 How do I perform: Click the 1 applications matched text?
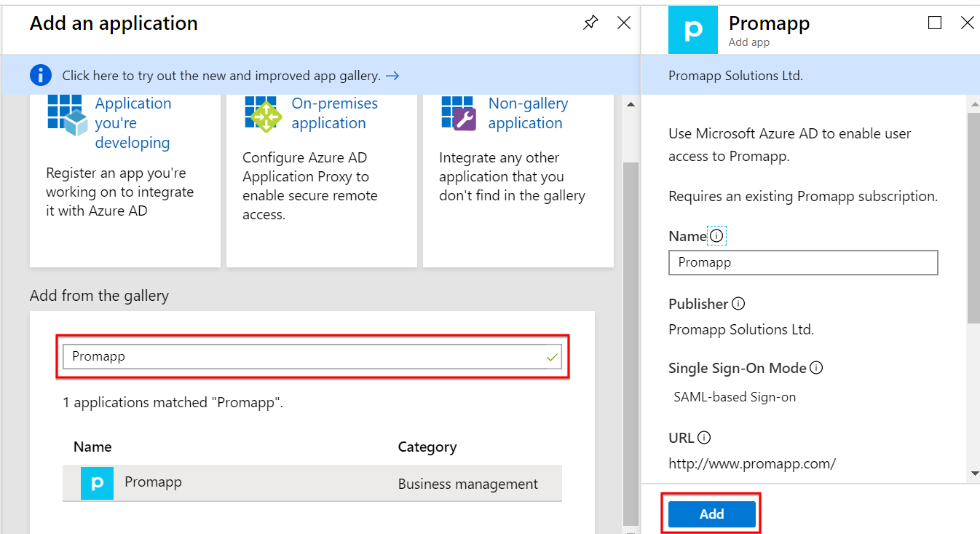pos(173,402)
